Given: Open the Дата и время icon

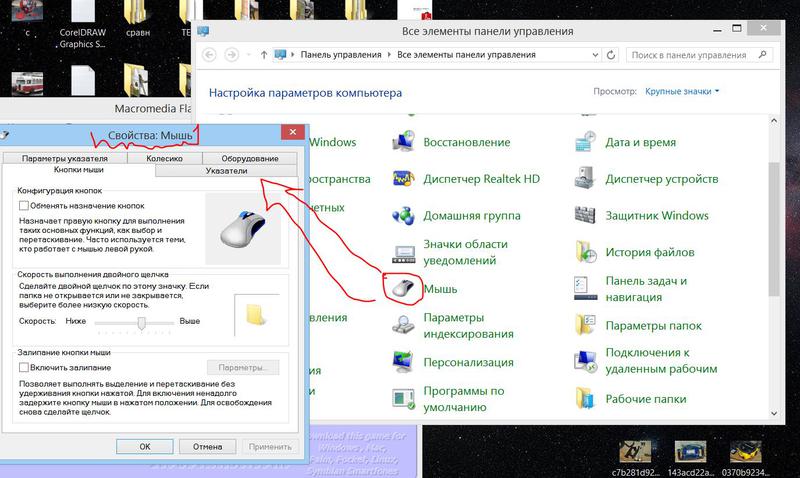Looking at the screenshot, I should [585, 142].
